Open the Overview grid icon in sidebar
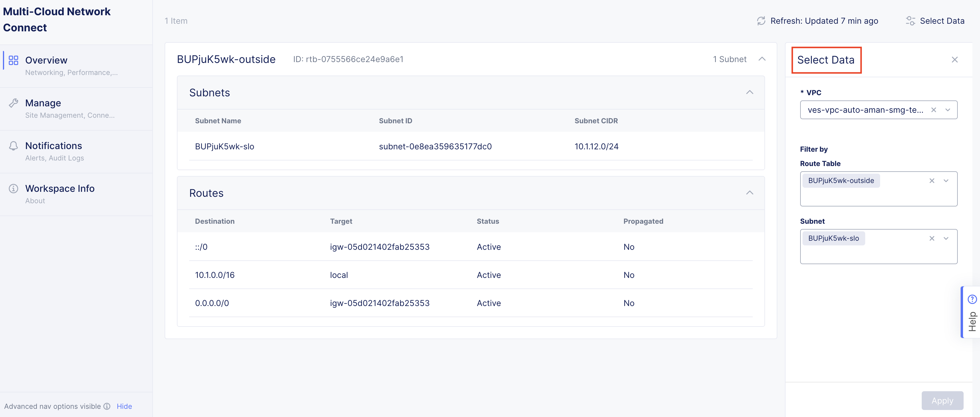 pos(13,60)
